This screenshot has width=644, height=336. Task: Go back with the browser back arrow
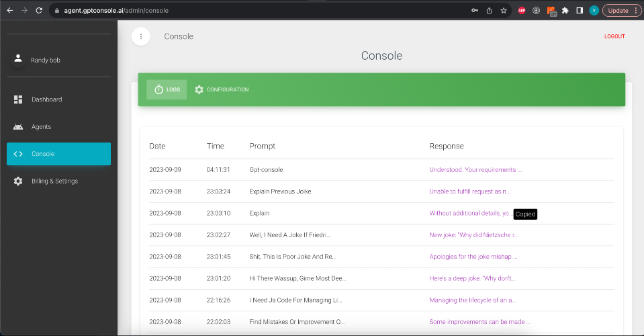tap(10, 11)
